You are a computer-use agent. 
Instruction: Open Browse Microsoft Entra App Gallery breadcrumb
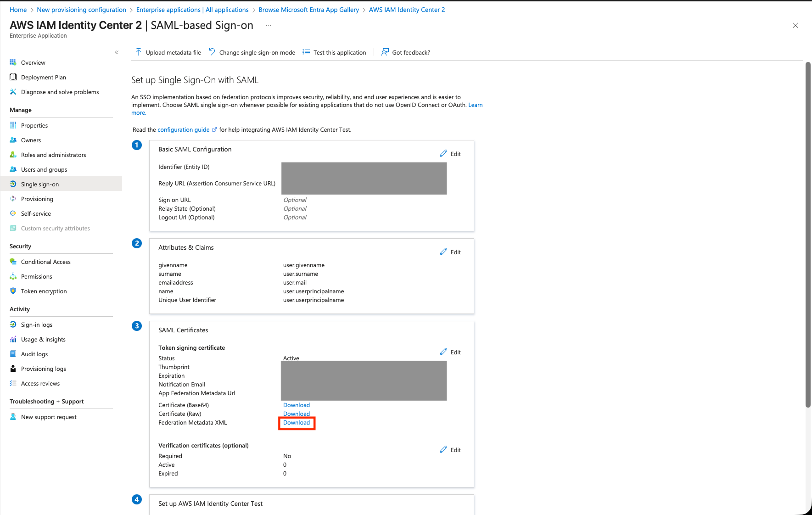pos(309,10)
